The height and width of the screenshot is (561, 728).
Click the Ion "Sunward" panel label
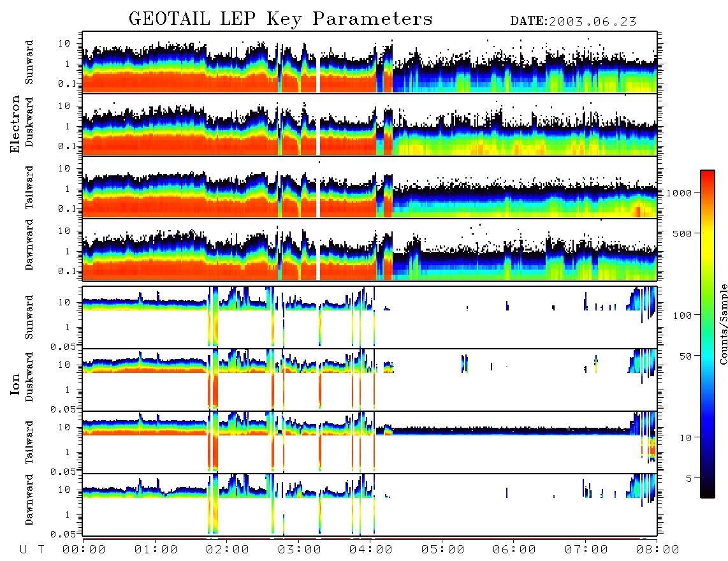coord(29,317)
